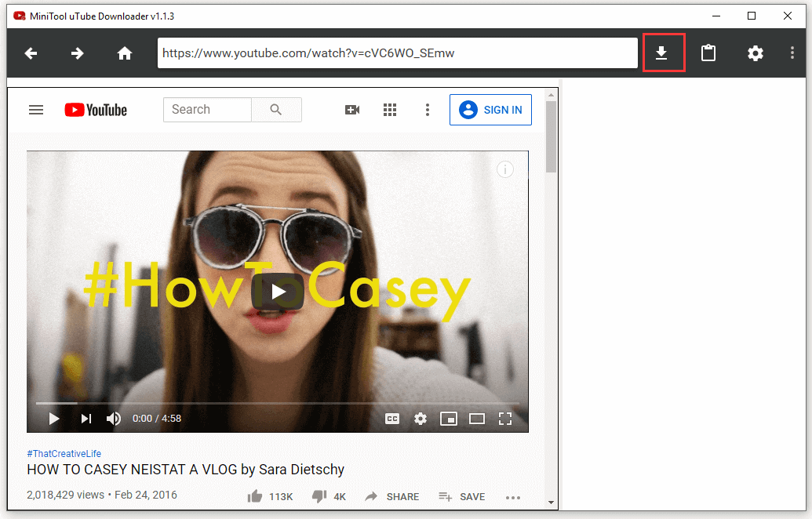Toggle closed captions (CC)
The height and width of the screenshot is (519, 812).
coord(392,419)
